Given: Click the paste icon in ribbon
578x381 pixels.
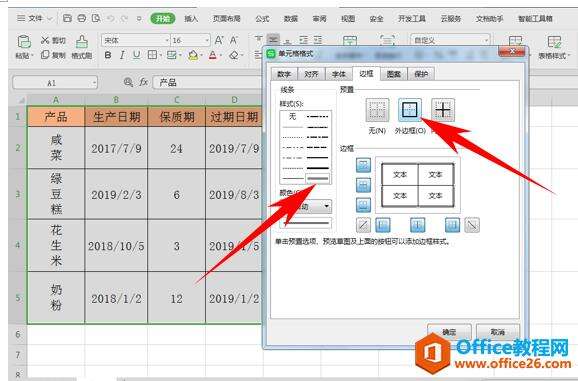Looking at the screenshot, I should pyautogui.click(x=24, y=42).
